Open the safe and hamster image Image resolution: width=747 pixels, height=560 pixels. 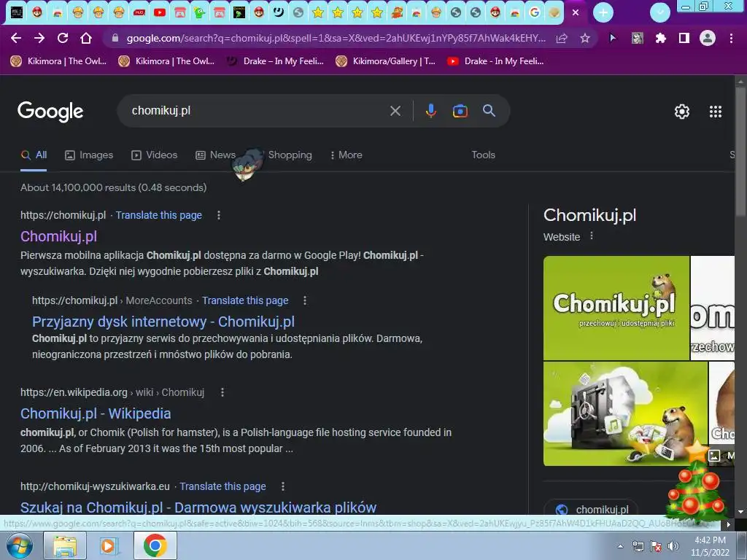[625, 413]
